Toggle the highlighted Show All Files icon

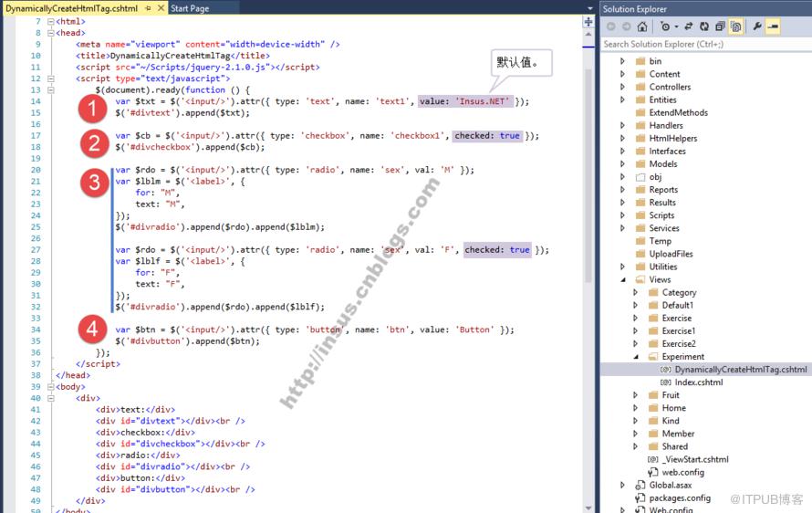click(x=736, y=26)
